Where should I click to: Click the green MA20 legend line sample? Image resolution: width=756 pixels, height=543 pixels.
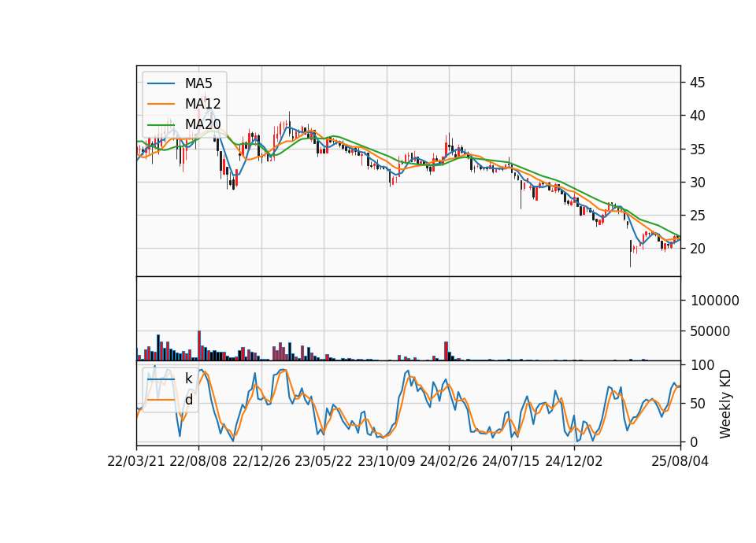[x=161, y=124]
